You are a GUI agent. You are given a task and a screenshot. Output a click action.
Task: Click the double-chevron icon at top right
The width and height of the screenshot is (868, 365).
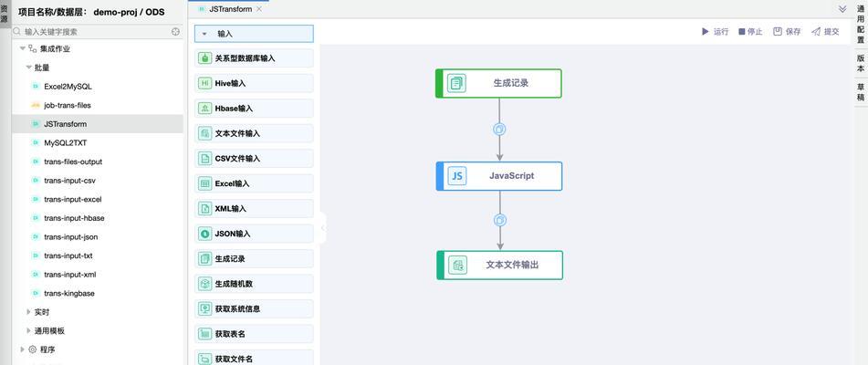pos(842,9)
